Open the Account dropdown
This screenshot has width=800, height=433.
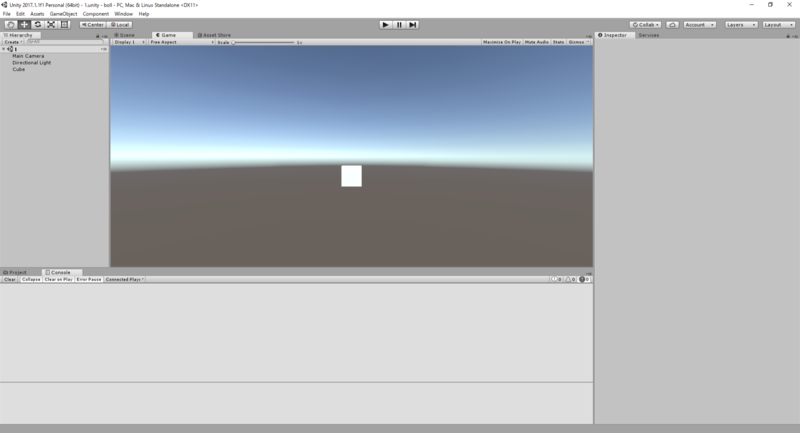(699, 24)
